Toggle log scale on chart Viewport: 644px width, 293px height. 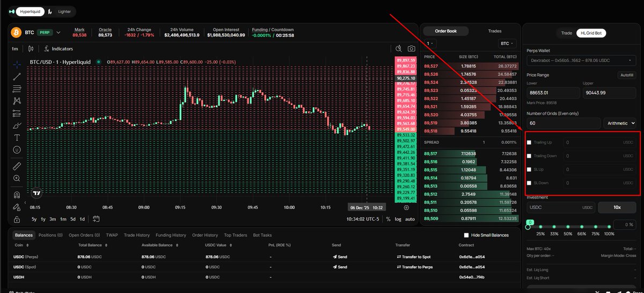[x=398, y=218]
